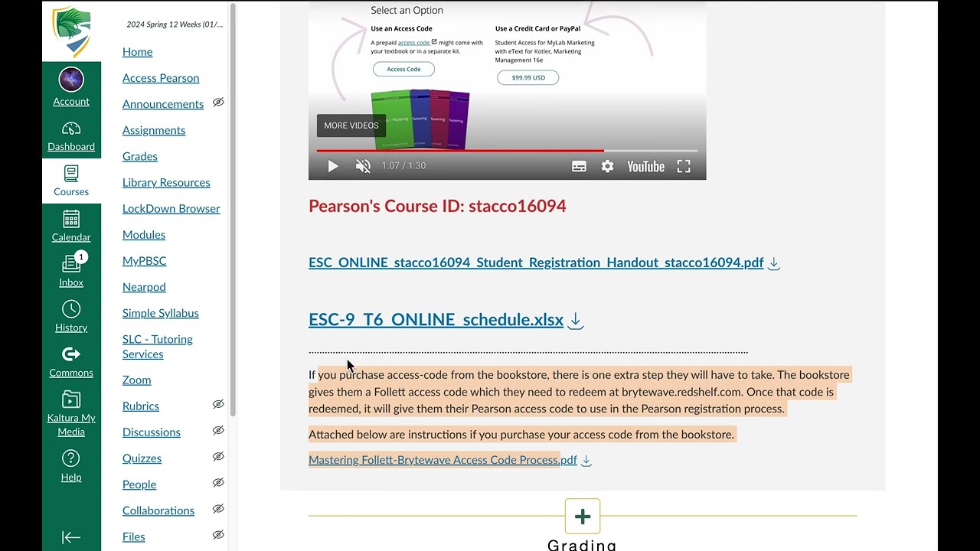Click the 2024 Spring 12 Weeks term text
Viewport: 980px width, 551px height.
175,24
